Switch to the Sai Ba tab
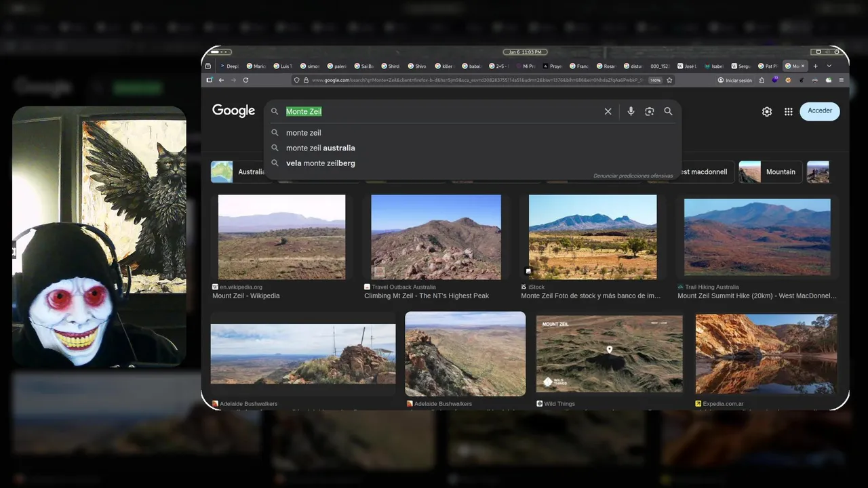868x488 pixels. point(363,66)
